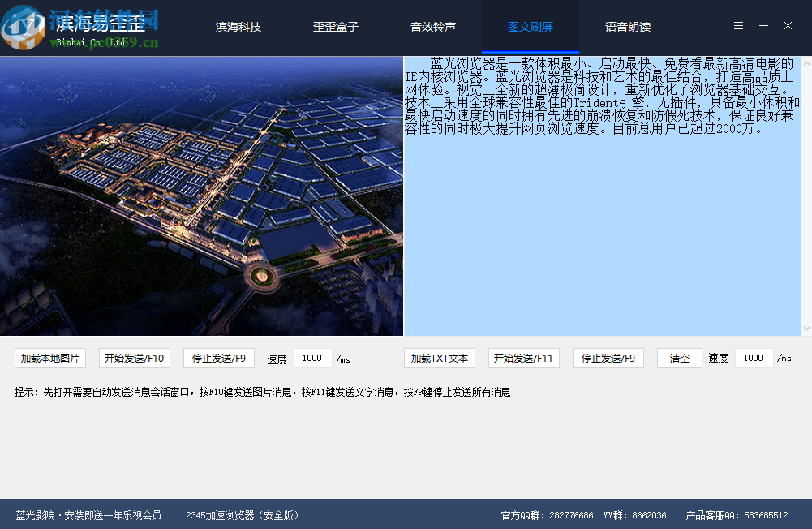Click the 加载本地图片 button
This screenshot has width=812, height=529.
pos(49,357)
